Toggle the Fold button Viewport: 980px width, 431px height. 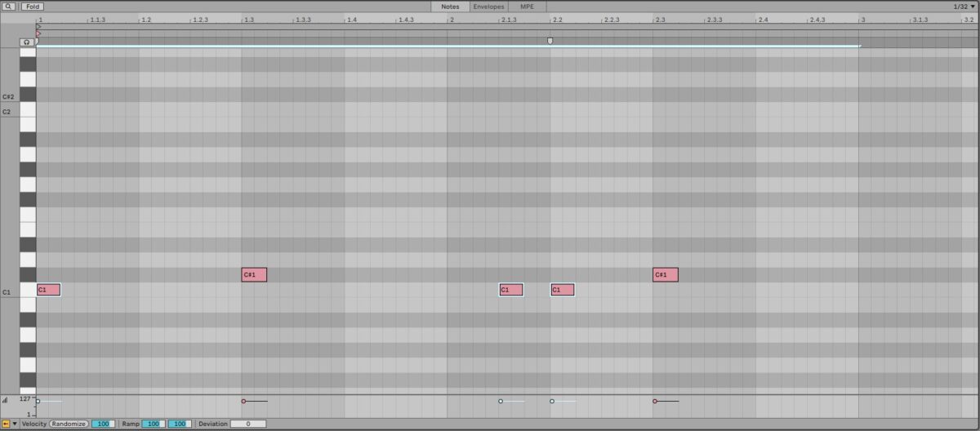(33, 7)
